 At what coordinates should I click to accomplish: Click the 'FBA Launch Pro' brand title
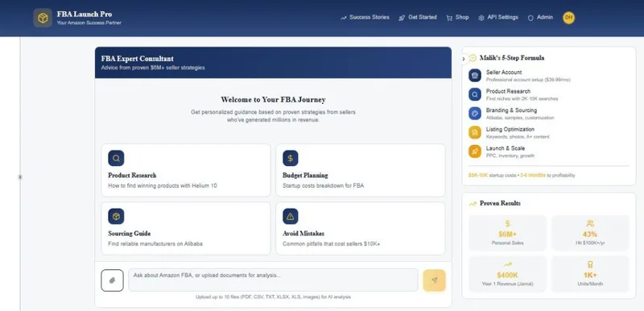(x=85, y=14)
